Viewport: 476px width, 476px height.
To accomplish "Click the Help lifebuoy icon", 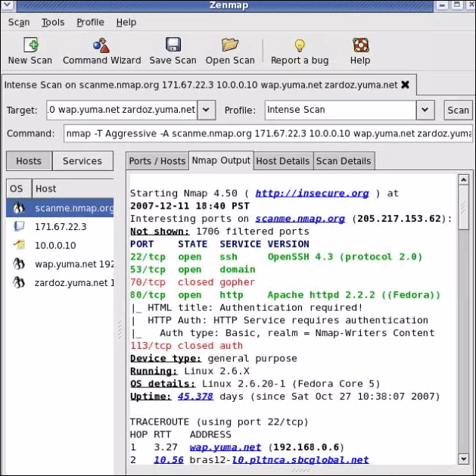I will click(x=360, y=45).
